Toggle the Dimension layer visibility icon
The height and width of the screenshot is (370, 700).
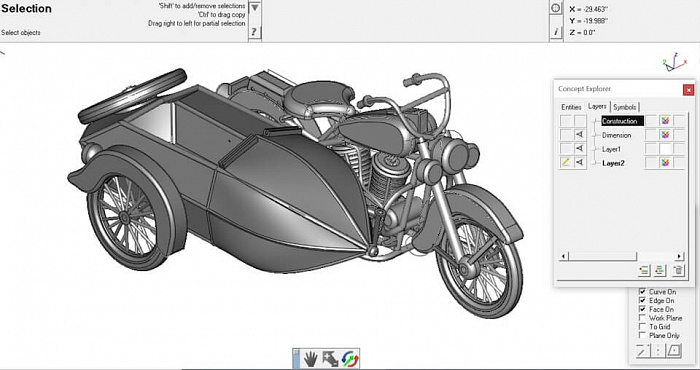[579, 135]
